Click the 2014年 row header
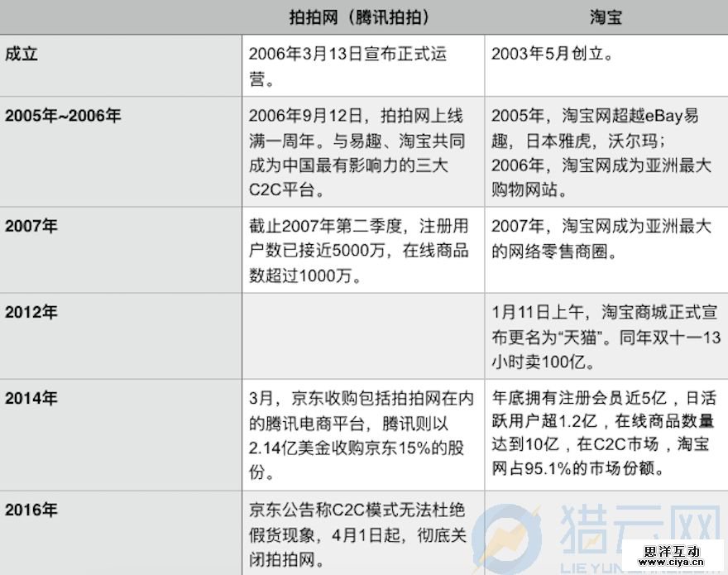 (31, 399)
